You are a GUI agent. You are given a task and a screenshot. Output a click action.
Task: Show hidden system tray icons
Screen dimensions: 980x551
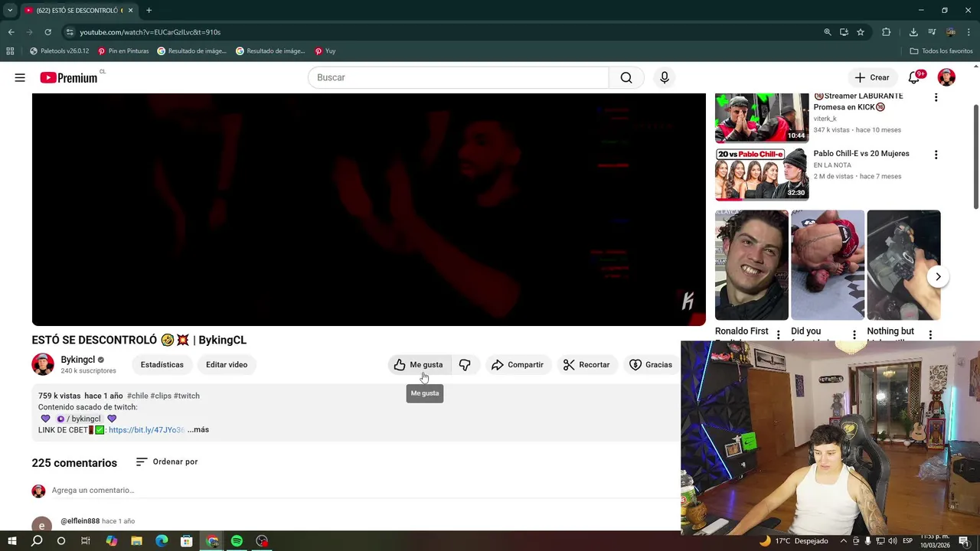(x=844, y=541)
